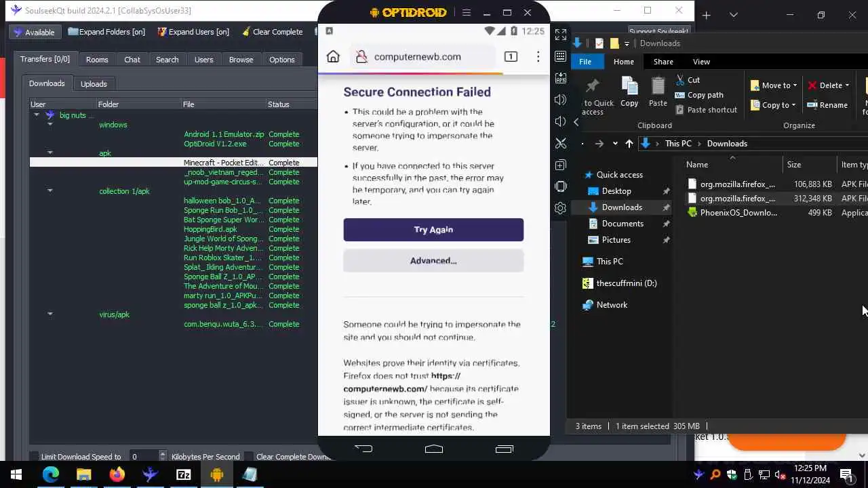The image size is (868, 488).
Task: Open Firefox three-dot menu
Action: pos(538,57)
